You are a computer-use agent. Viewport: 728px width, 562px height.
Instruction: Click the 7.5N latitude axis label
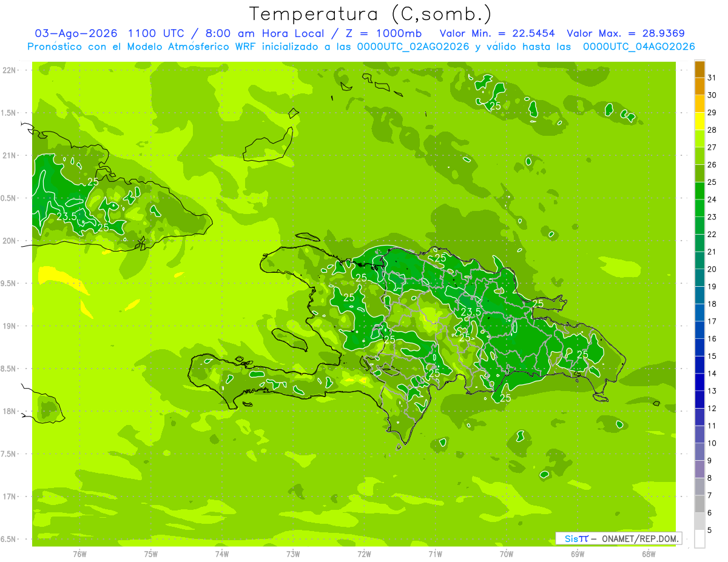(x=9, y=453)
